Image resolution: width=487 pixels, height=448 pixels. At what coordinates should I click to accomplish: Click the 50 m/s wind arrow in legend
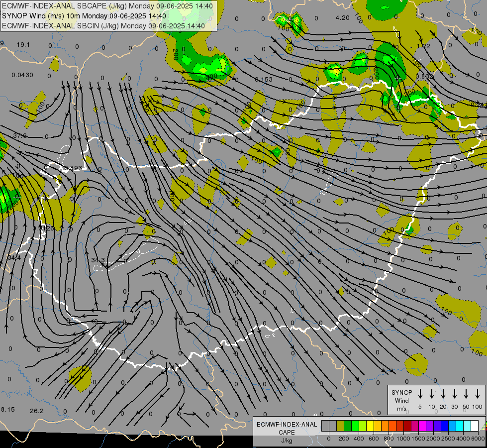tap(466, 394)
